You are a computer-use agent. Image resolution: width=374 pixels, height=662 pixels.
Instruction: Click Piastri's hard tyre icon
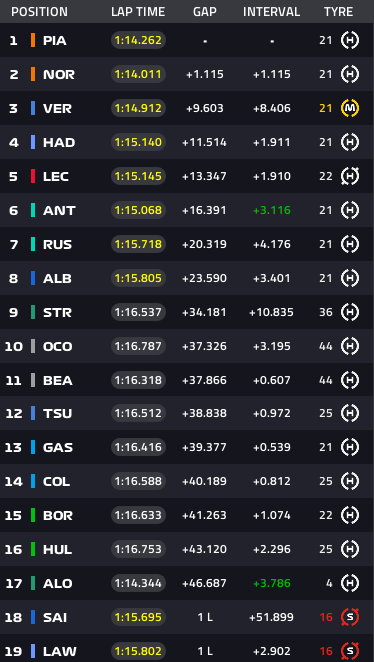click(x=350, y=41)
